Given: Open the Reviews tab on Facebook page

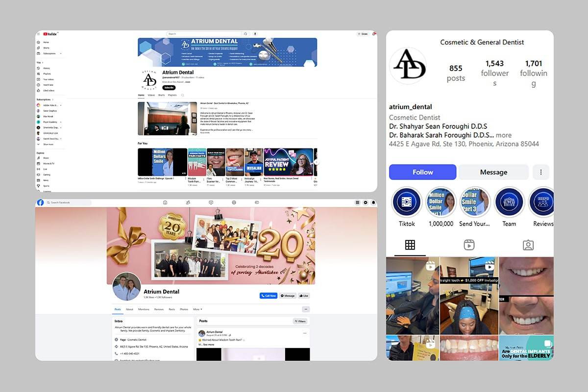Looking at the screenshot, I should click(x=159, y=309).
